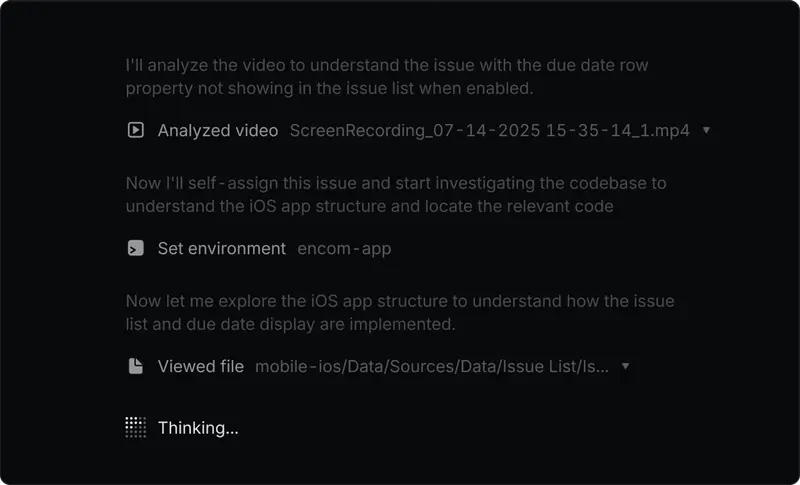Open the ScreenRecording_07-14-2025 mp4 filename
The height and width of the screenshot is (485, 800).
click(x=489, y=130)
